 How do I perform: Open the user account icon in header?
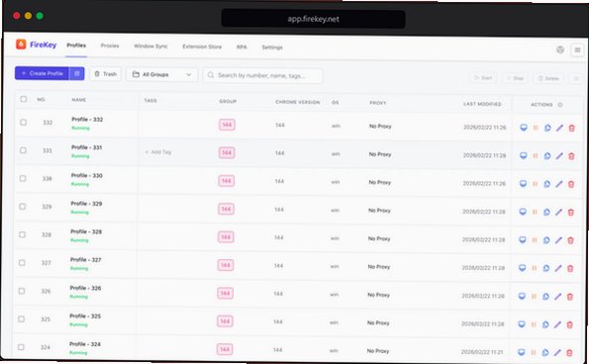560,49
